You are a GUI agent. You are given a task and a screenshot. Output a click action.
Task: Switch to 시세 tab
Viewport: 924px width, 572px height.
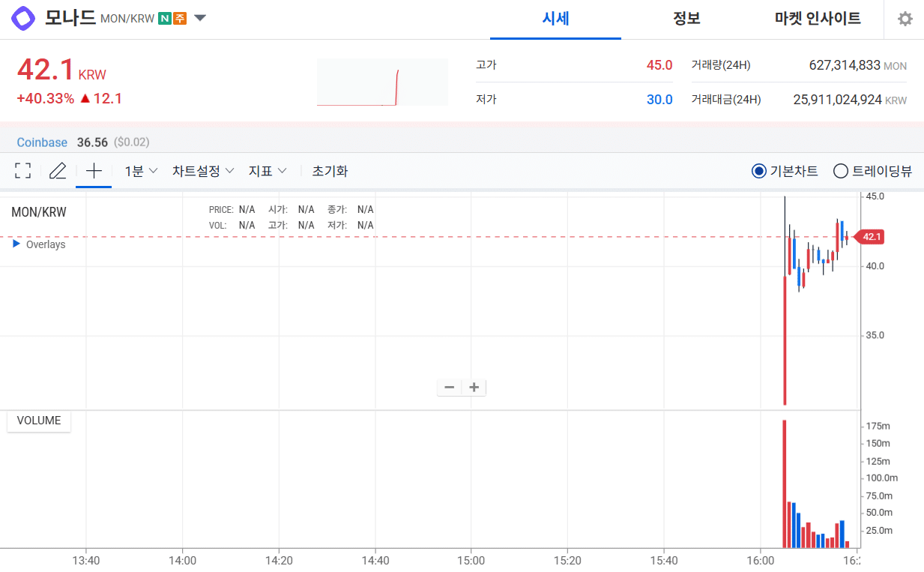coord(555,19)
